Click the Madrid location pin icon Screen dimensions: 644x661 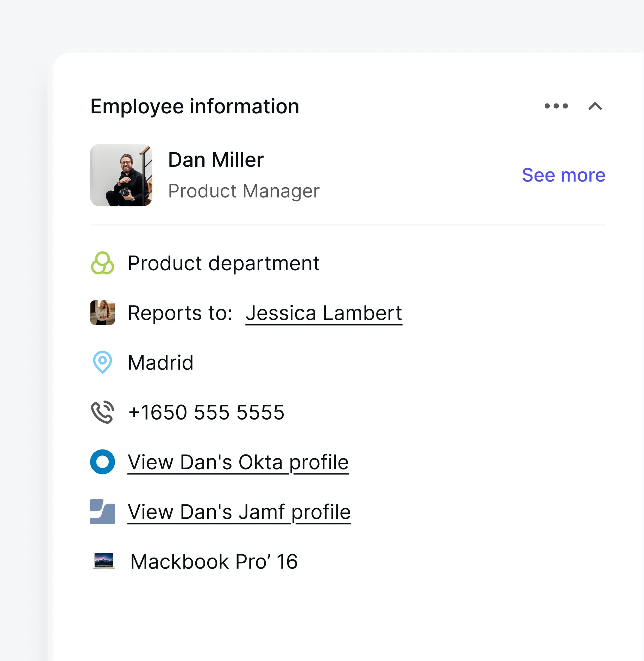[102, 362]
